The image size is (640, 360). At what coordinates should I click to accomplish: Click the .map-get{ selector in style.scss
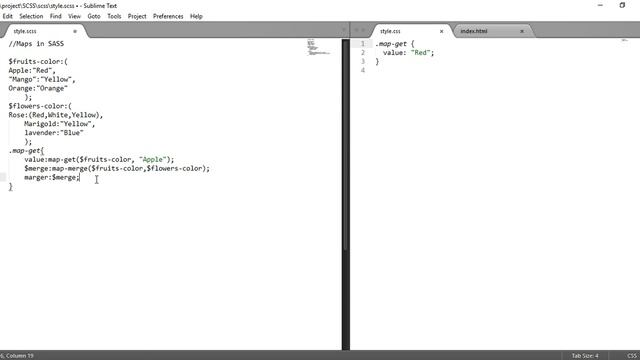click(26, 151)
